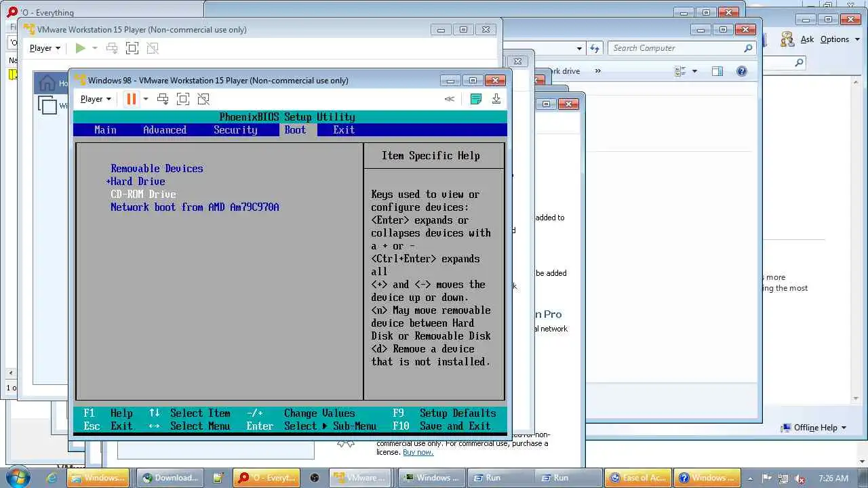Viewport: 868px width, 488px height.
Task: Click search magnifier in Help window
Action: click(x=799, y=62)
